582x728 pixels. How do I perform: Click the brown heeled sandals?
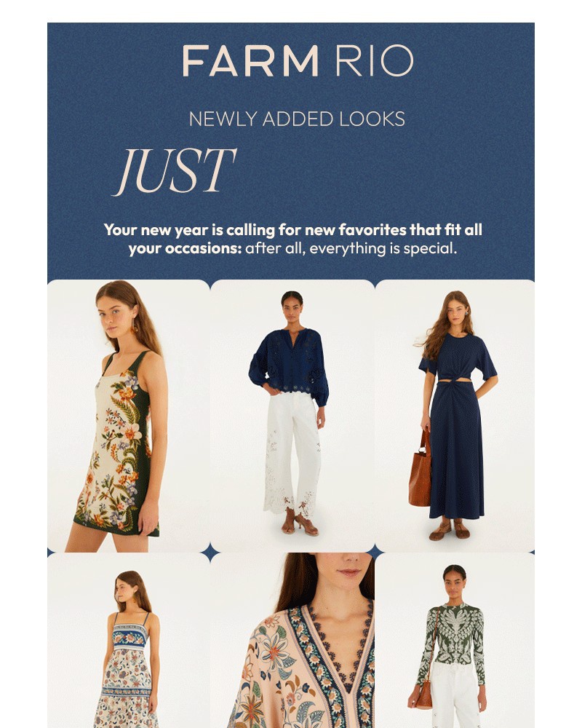(300, 523)
